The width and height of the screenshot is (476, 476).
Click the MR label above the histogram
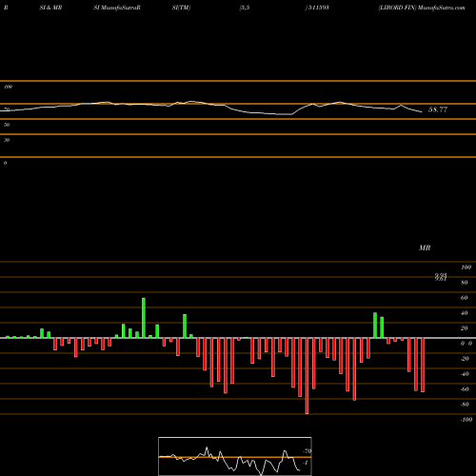point(425,248)
